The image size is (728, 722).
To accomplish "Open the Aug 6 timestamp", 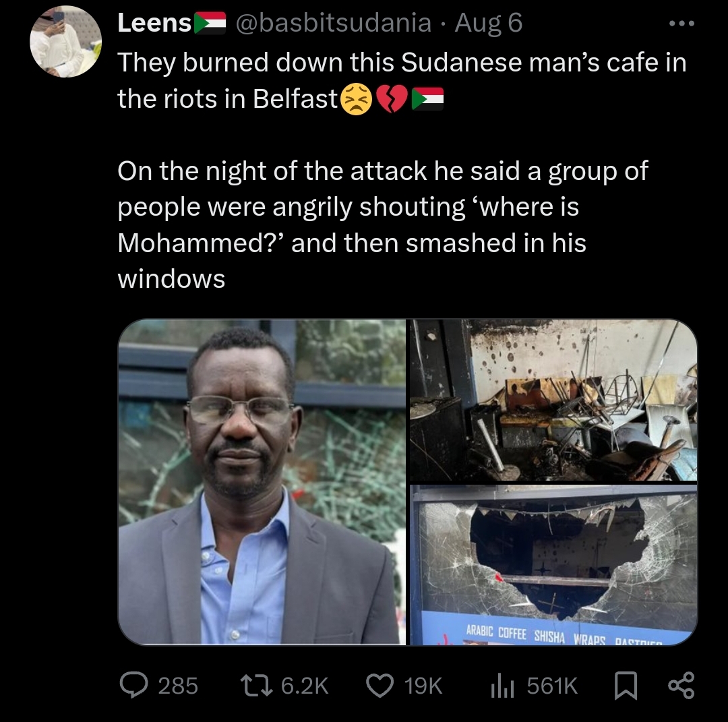I will (x=489, y=23).
